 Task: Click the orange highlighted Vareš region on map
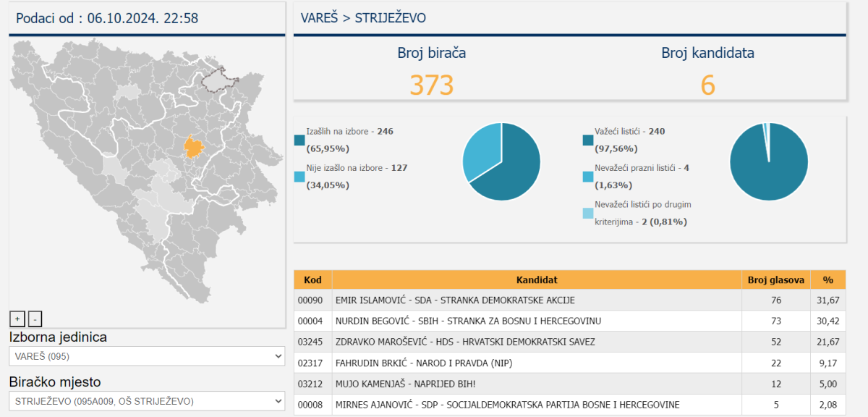pyautogui.click(x=194, y=147)
